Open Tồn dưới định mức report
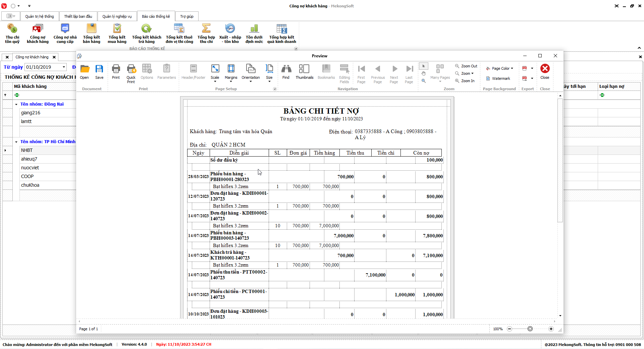Viewport: 644px width, 349px height. point(254,34)
